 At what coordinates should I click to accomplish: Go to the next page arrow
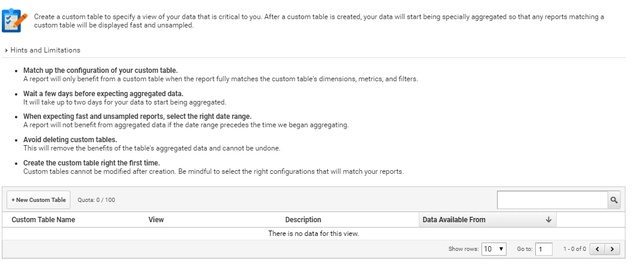point(612,249)
